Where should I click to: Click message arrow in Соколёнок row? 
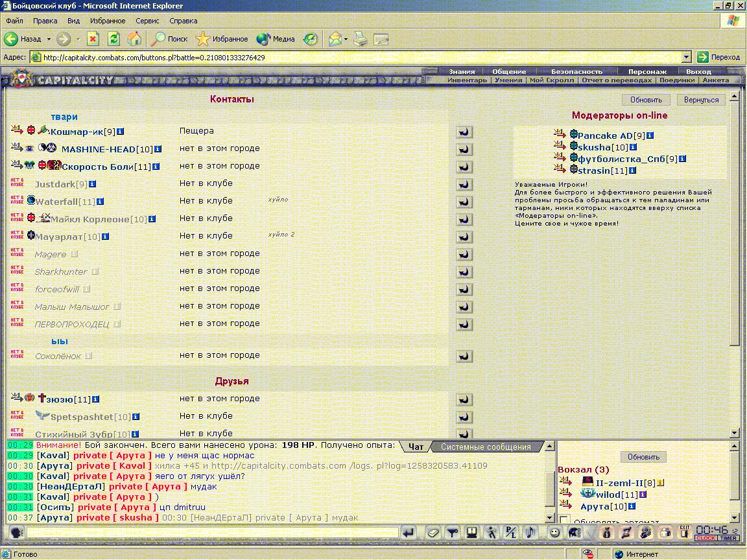coord(464,356)
